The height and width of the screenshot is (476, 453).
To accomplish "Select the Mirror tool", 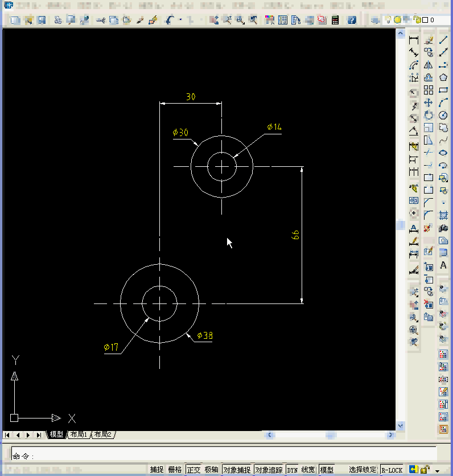I will point(429,65).
